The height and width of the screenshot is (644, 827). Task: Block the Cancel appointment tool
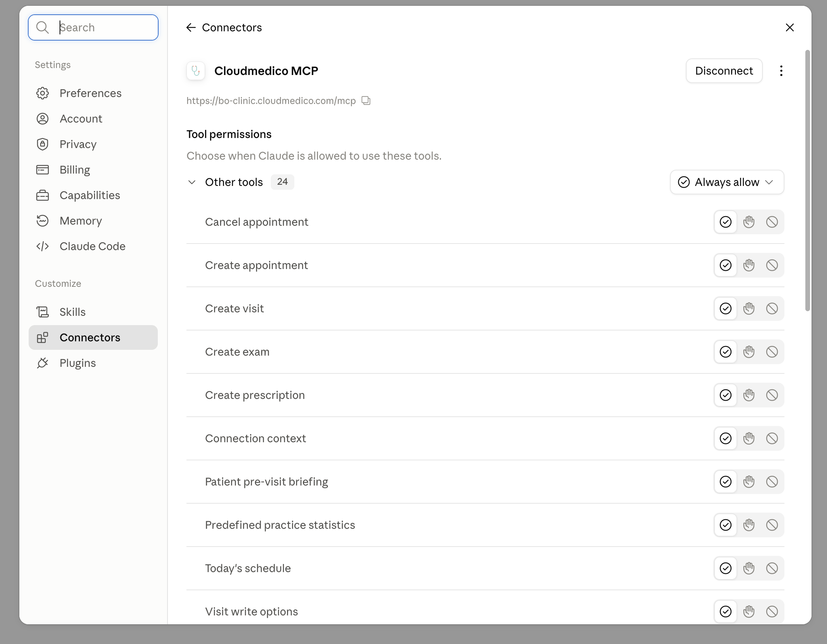click(x=772, y=222)
